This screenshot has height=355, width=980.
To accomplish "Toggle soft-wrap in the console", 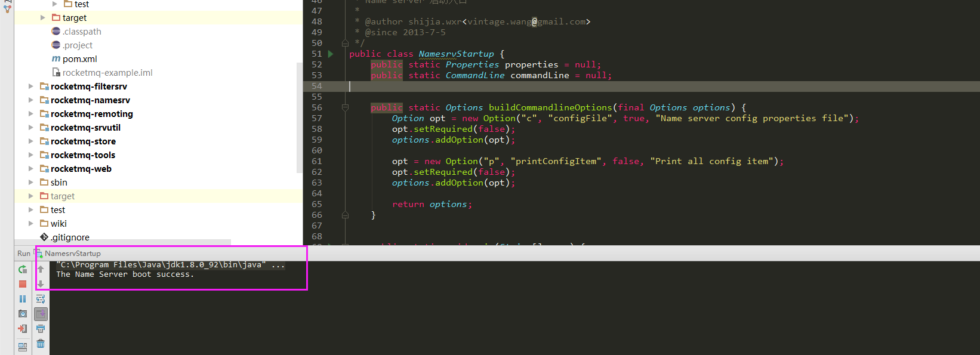I will click(x=41, y=299).
